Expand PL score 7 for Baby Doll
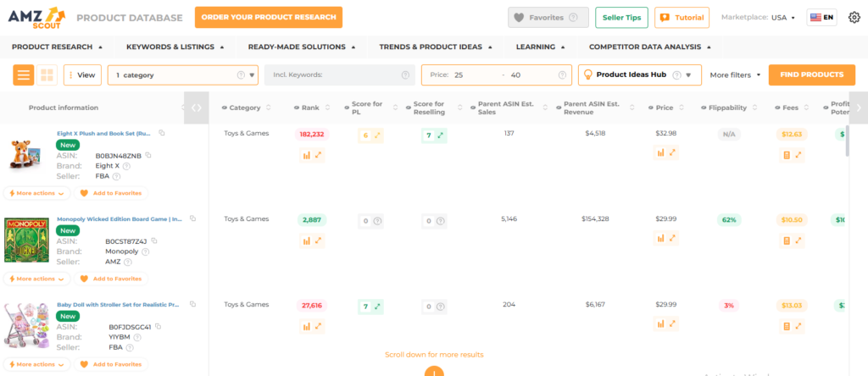This screenshot has height=376, width=868. click(x=377, y=307)
